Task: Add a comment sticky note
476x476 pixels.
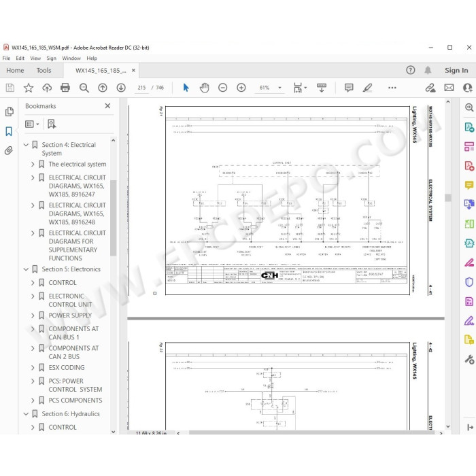Action: pyautogui.click(x=349, y=88)
